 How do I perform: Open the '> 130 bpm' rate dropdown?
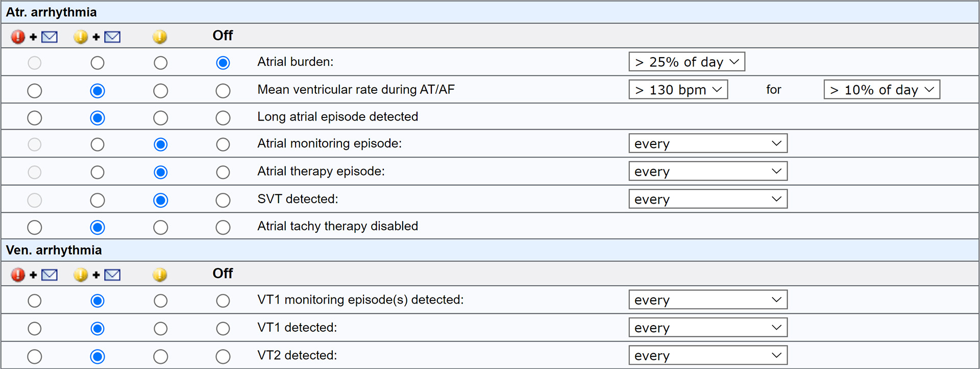point(678,90)
